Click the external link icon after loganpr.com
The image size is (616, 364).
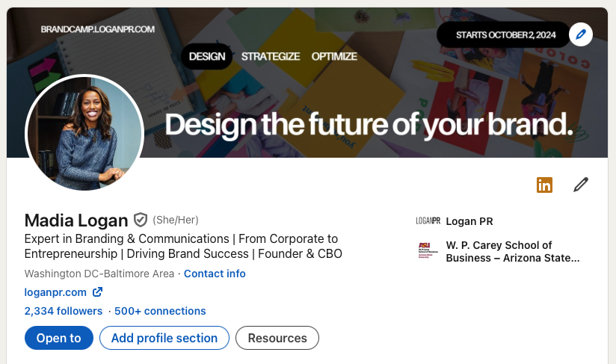(x=97, y=292)
